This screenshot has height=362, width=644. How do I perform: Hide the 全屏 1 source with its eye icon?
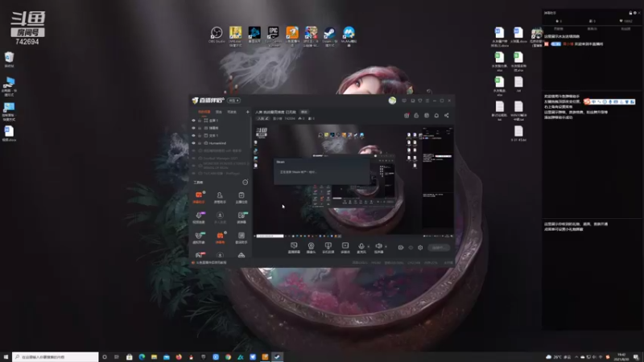(193, 120)
